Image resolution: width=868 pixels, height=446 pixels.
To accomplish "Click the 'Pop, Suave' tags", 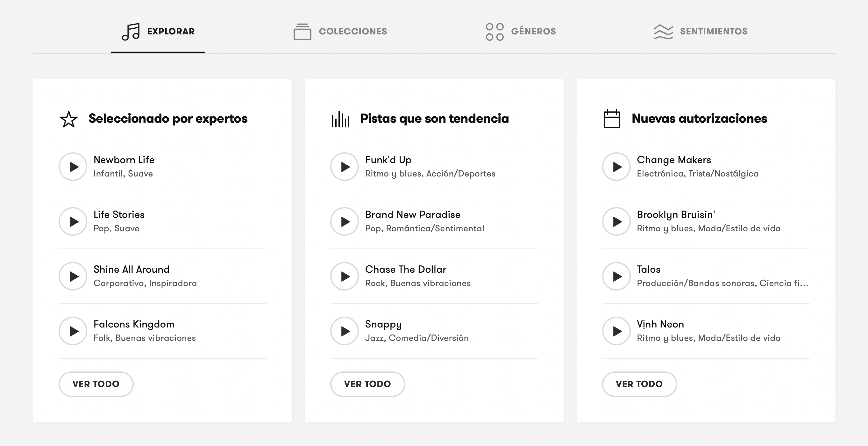I will pyautogui.click(x=116, y=228).
